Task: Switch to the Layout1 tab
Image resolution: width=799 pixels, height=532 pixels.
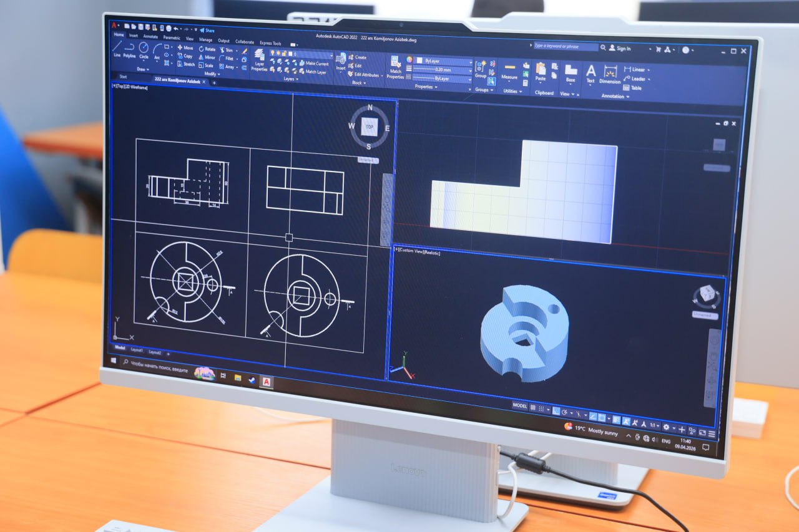Action: pyautogui.click(x=137, y=350)
